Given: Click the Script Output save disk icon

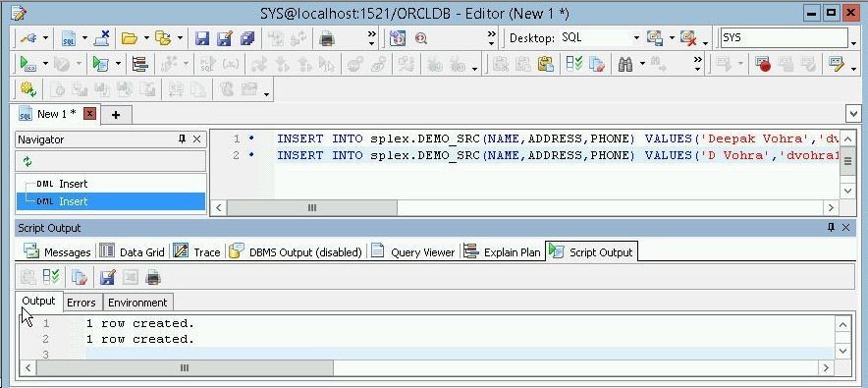Looking at the screenshot, I should pos(108,277).
